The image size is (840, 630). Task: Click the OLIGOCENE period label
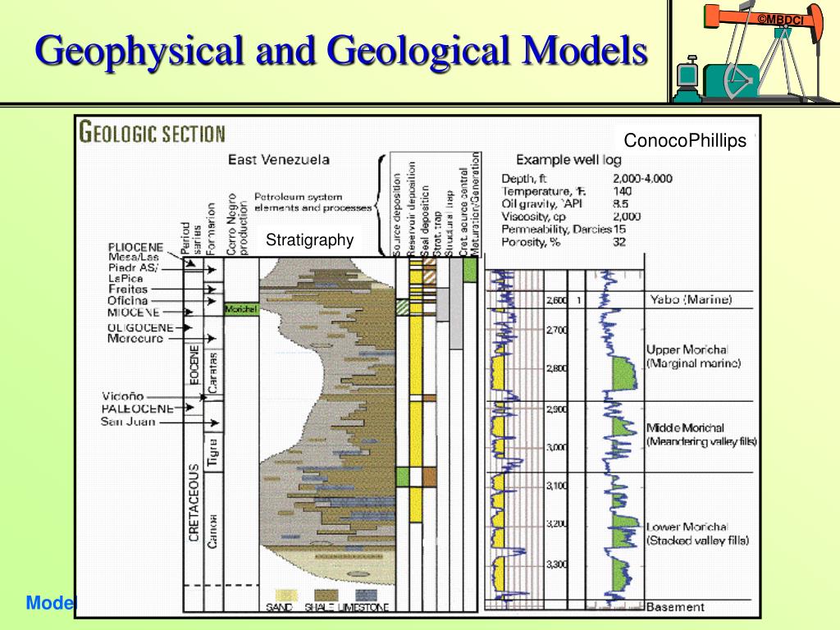click(140, 327)
